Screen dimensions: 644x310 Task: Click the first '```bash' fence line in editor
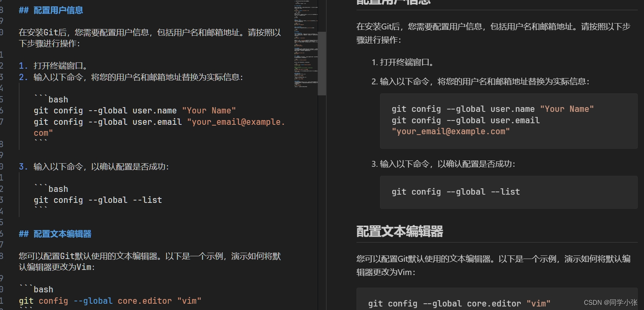(x=51, y=99)
